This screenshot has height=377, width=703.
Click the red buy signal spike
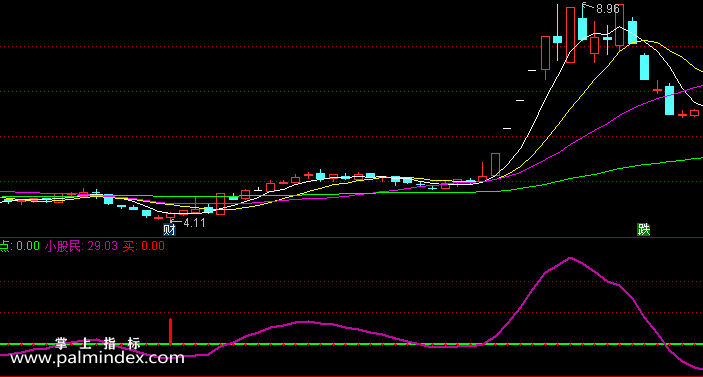click(170, 331)
